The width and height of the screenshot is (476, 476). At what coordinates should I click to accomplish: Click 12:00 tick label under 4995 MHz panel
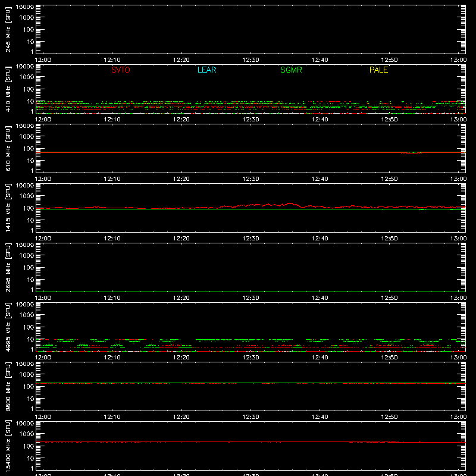43,358
